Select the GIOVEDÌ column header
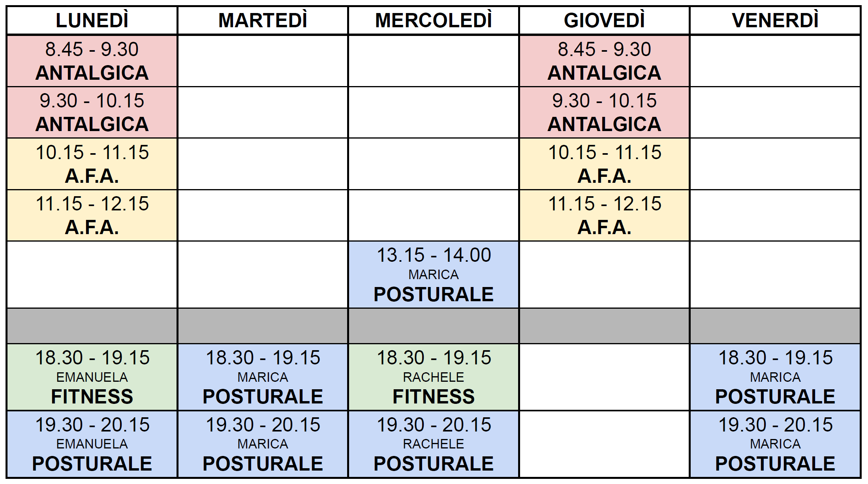Screen dimensions: 868x484 604,21
